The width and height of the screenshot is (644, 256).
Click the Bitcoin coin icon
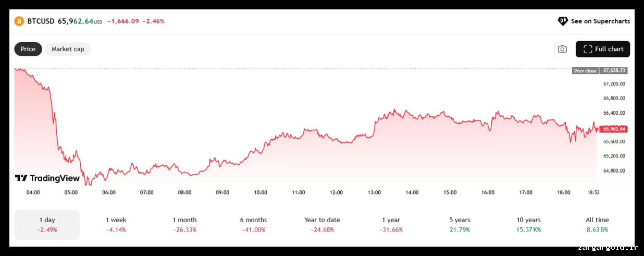tap(19, 21)
